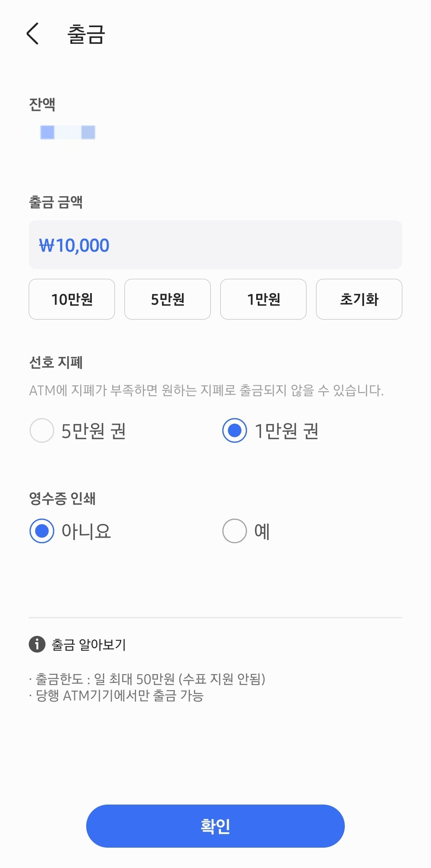Tap the back arrow icon
Screen dimensions: 431x868
tap(33, 34)
